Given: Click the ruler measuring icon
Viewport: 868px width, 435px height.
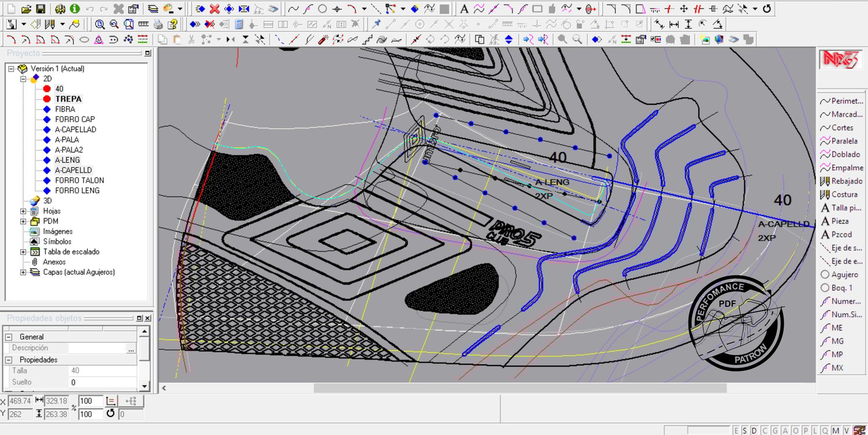Looking at the screenshot, I should click(143, 24).
